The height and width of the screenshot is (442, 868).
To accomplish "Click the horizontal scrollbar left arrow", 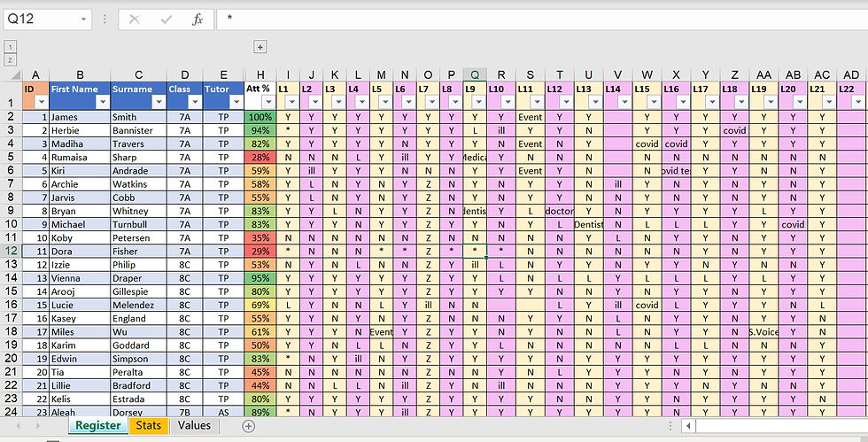I will click(689, 426).
